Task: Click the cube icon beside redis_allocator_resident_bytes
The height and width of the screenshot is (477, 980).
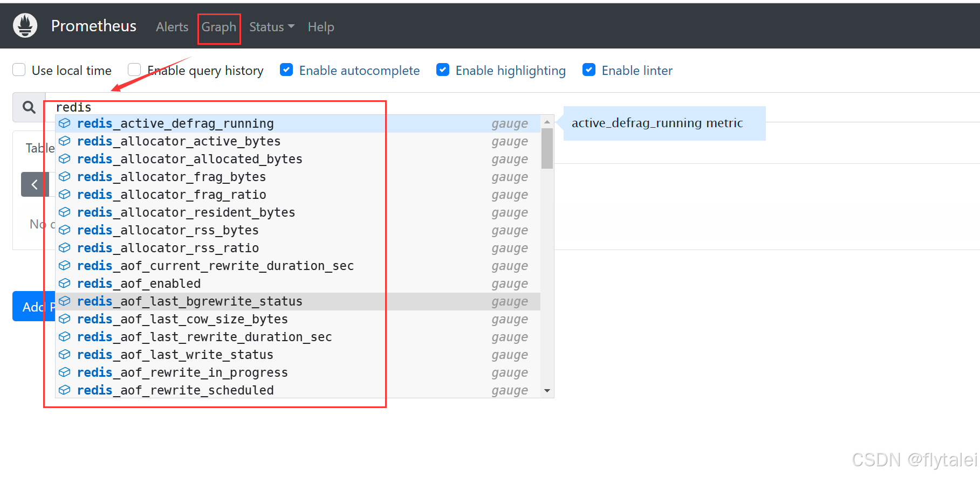Action: coord(65,212)
